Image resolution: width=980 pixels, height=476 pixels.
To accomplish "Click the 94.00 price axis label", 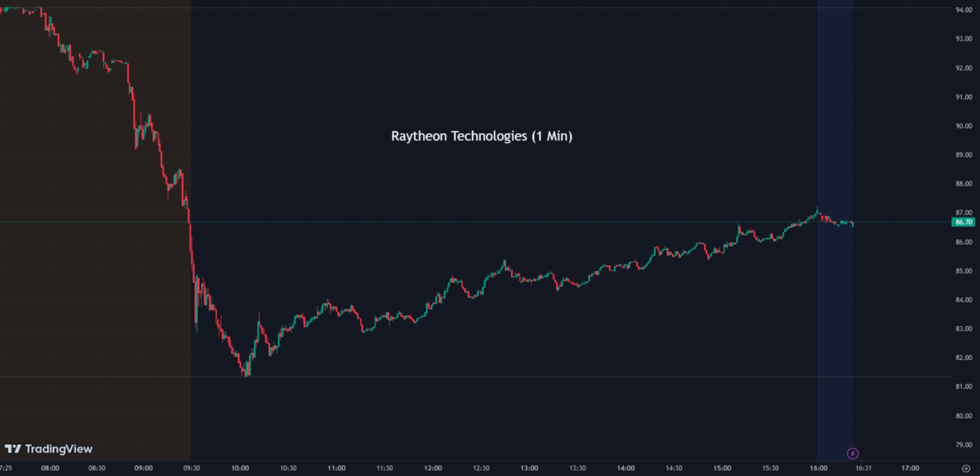I will [963, 10].
